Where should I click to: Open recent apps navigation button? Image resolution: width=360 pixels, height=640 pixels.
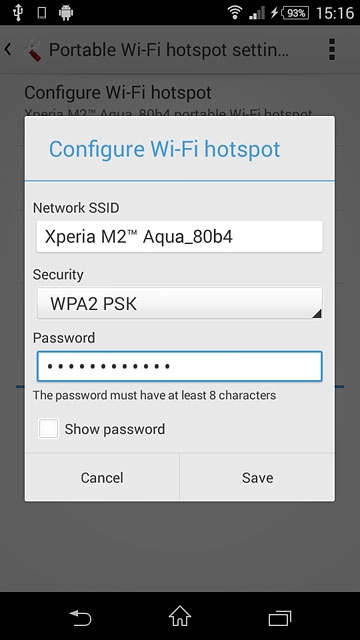pos(280,617)
